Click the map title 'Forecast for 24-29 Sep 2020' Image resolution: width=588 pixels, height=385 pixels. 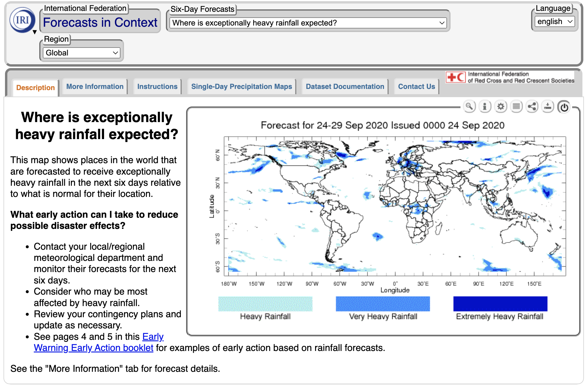[x=383, y=125]
